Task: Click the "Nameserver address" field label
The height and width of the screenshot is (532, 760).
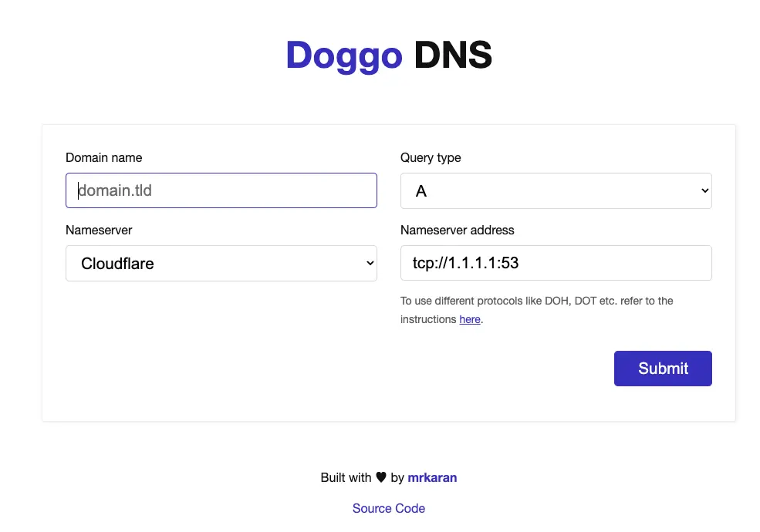Action: [458, 230]
